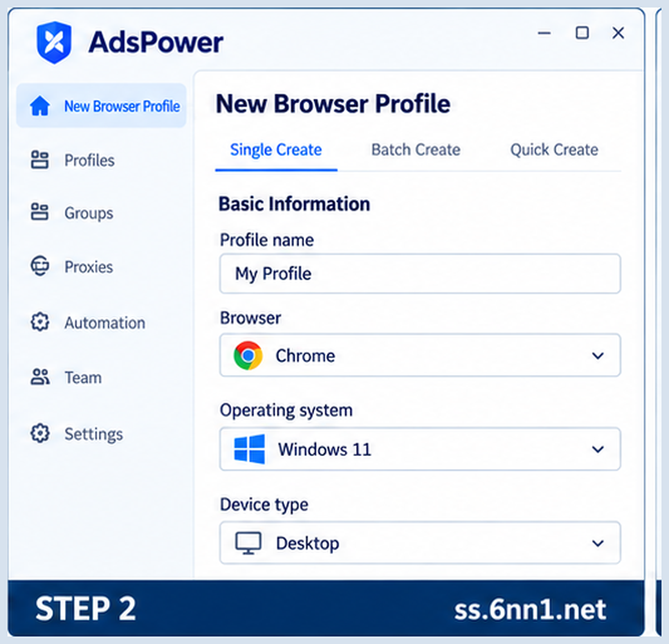Expand the Browser list using its chevron
The width and height of the screenshot is (669, 644).
(598, 355)
